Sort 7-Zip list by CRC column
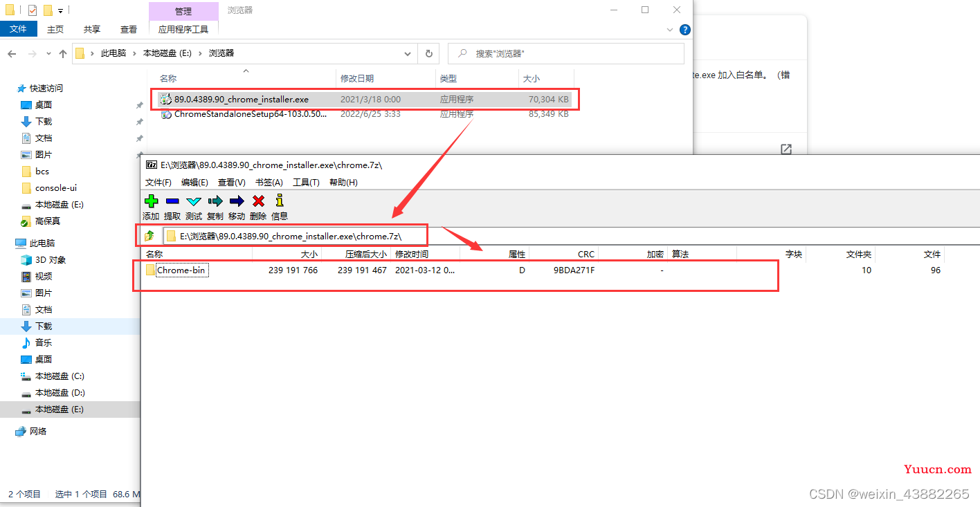Image resolution: width=980 pixels, height=507 pixels. [x=563, y=254]
